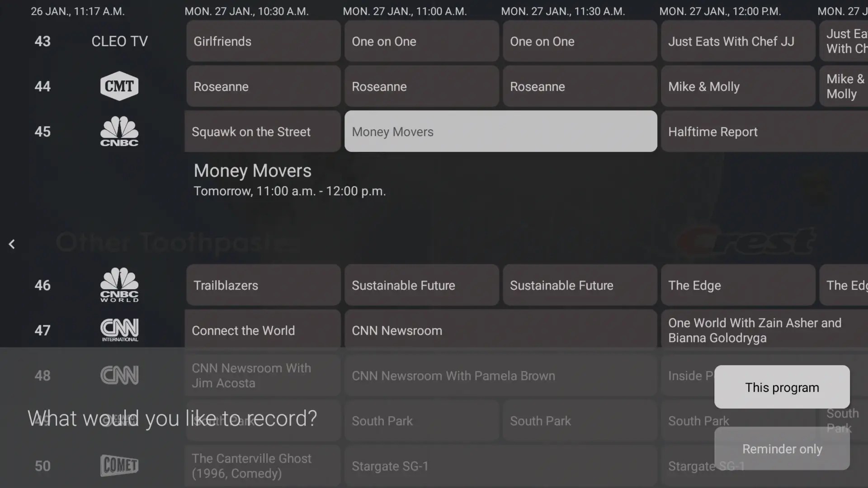Select Trailblazers on CNBC World
The height and width of the screenshot is (488, 868).
(x=264, y=285)
